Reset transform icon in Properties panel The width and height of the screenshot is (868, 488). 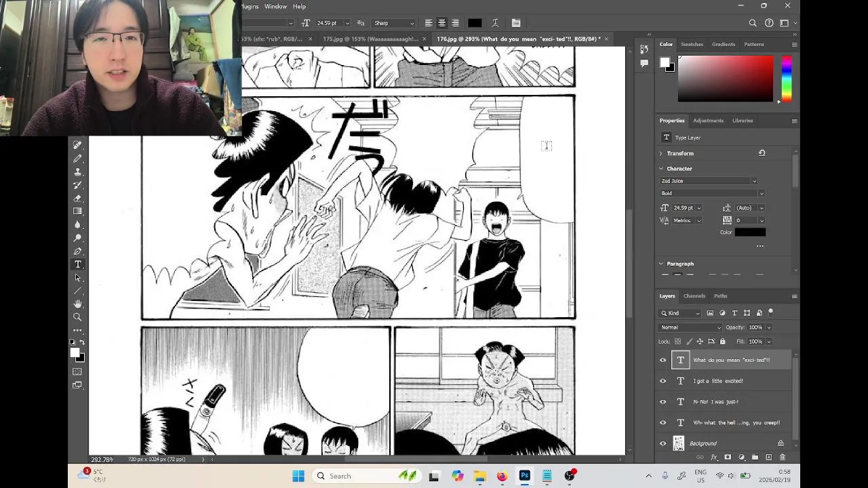click(x=762, y=153)
